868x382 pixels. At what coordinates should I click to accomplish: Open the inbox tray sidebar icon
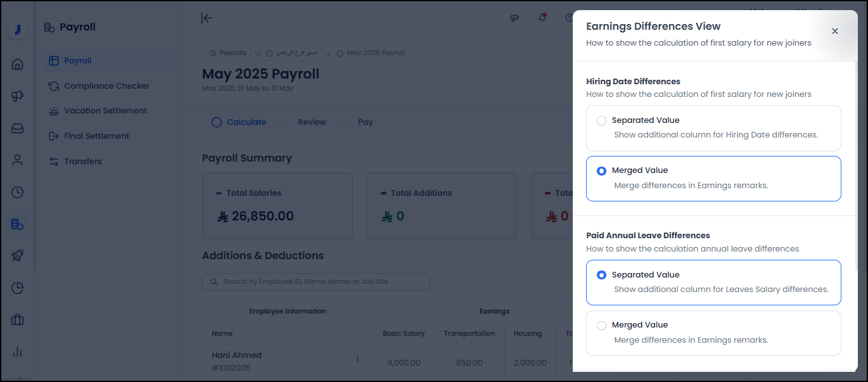coord(18,128)
